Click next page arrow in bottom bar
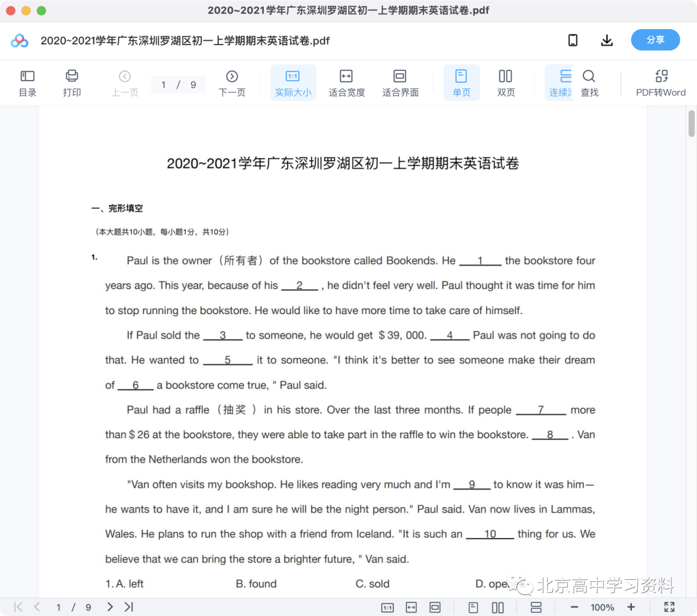697x616 pixels. coord(110,607)
